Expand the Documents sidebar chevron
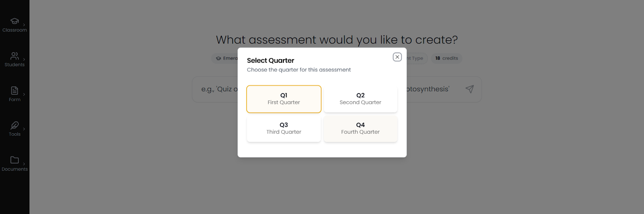The height and width of the screenshot is (214, 644). pos(24,164)
